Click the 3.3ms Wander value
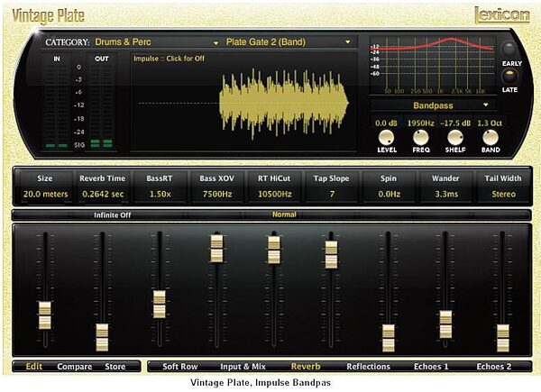Viewport: 541px width, 392px height. [446, 194]
